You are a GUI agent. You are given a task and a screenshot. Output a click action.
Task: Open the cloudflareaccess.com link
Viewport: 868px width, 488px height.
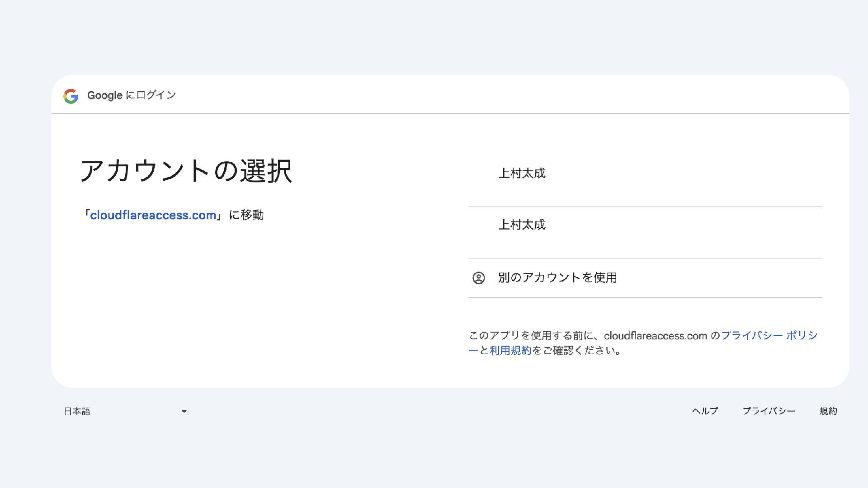[x=153, y=215]
